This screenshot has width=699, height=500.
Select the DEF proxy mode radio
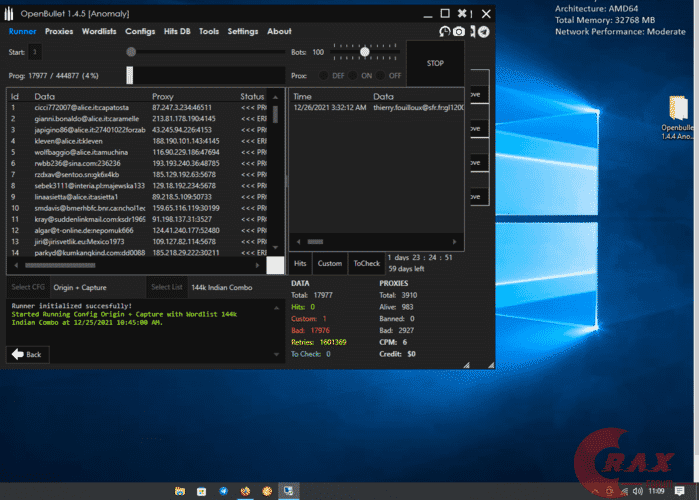click(323, 75)
